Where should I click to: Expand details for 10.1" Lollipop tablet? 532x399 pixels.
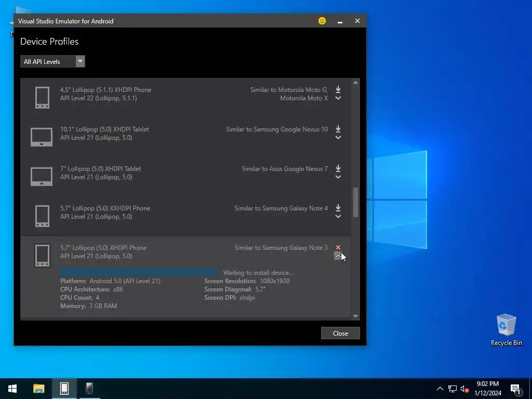click(338, 138)
